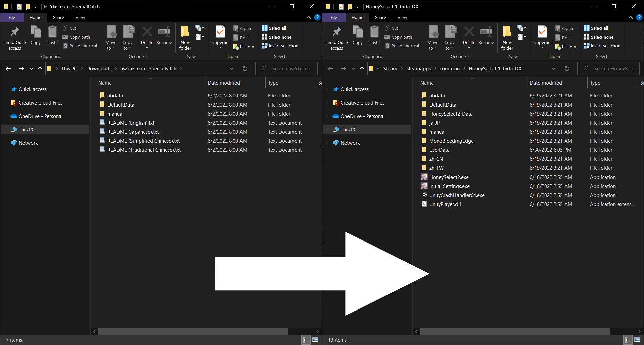644x345 pixels.
Task: Click Copy path in right window
Action: pyautogui.click(x=398, y=37)
